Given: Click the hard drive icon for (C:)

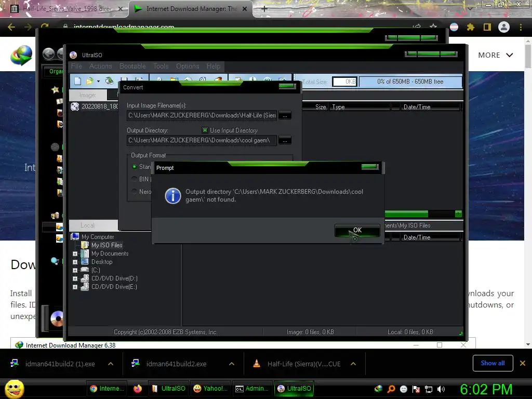Looking at the screenshot, I should point(85,270).
